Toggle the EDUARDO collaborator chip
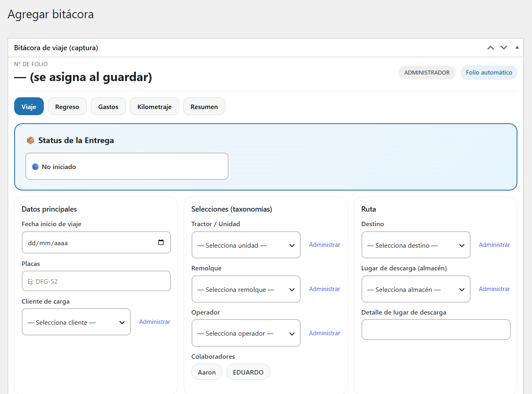 pyautogui.click(x=248, y=372)
